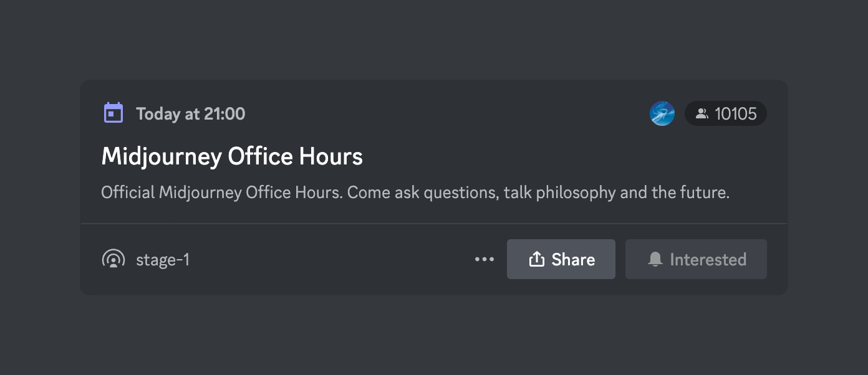Open the Midjourney server avatar
Image resolution: width=868 pixels, height=375 pixels.
[662, 113]
